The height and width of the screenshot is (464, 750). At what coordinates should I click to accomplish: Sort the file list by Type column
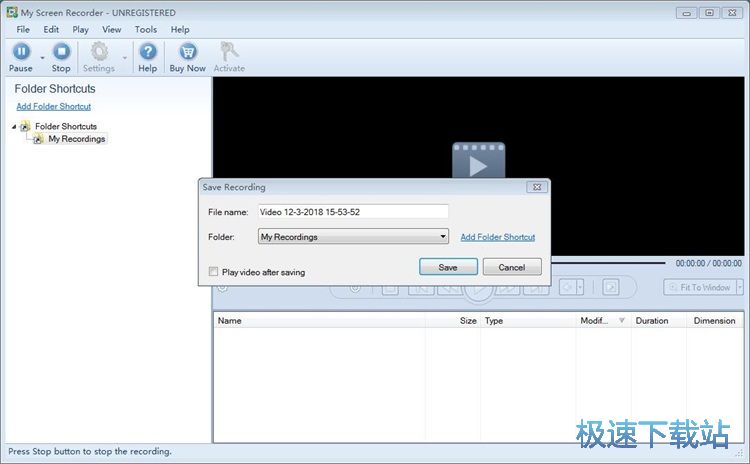point(528,320)
